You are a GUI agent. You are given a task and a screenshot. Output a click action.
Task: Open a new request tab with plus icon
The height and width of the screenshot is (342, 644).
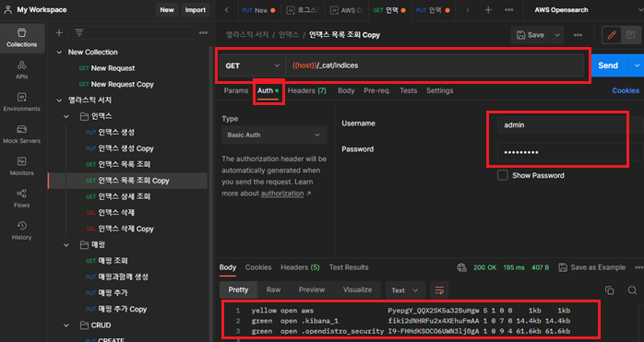click(x=488, y=10)
